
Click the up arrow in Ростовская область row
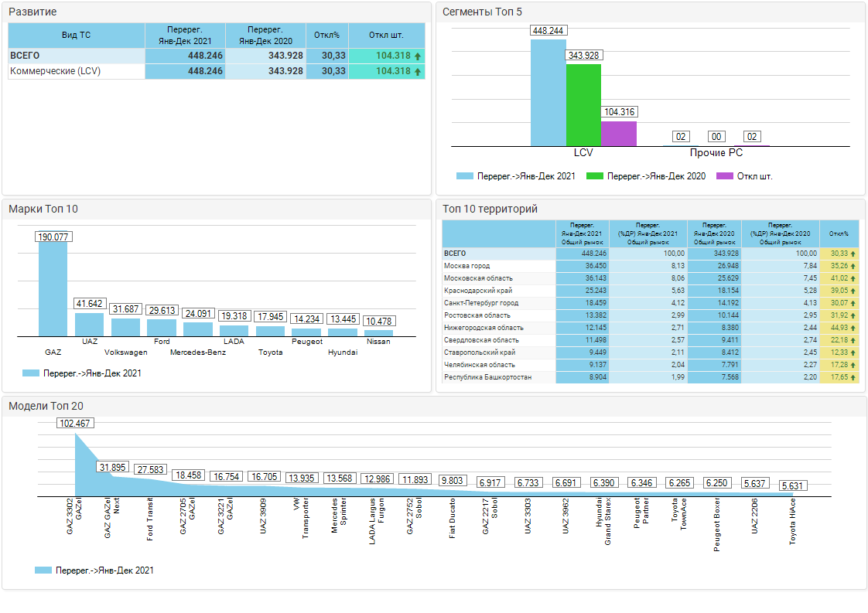(853, 315)
